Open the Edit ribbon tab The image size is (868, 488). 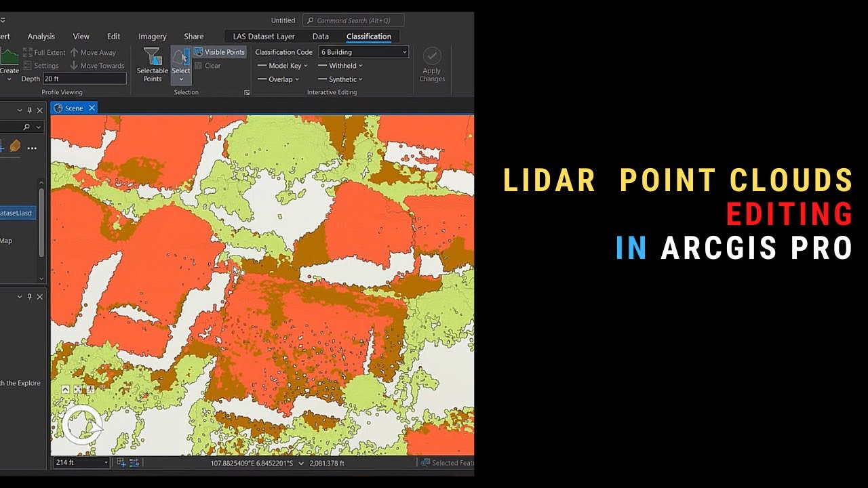point(114,37)
